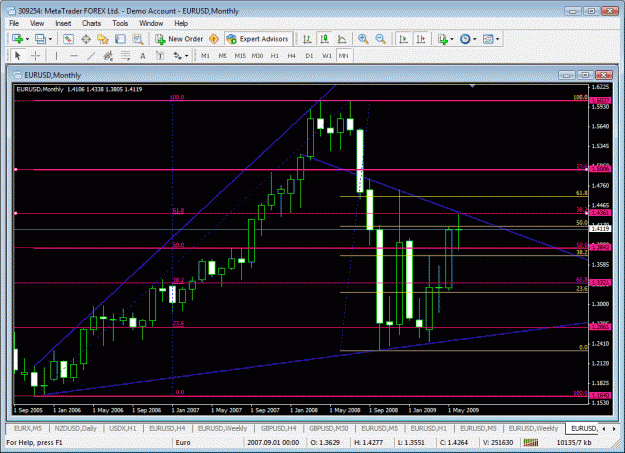The width and height of the screenshot is (625, 453).
Task: Select the 1.4119 current price label
Action: pos(600,229)
